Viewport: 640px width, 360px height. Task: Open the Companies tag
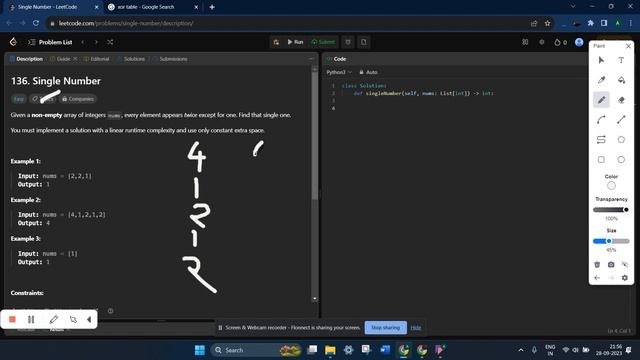[78, 99]
